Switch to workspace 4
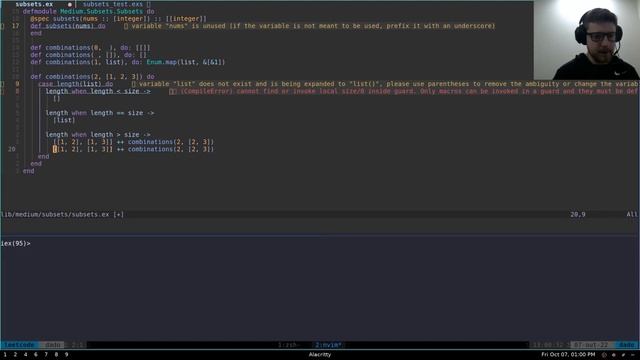 (25, 355)
